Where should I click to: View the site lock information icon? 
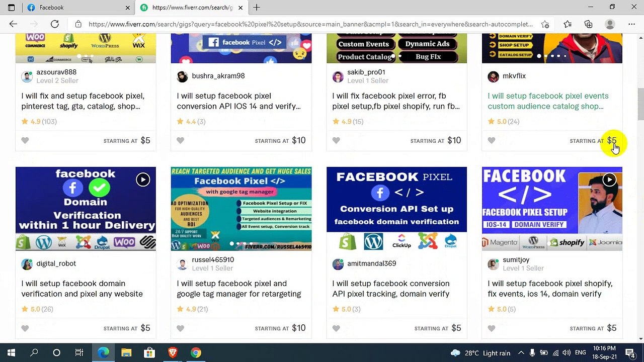pyautogui.click(x=78, y=24)
